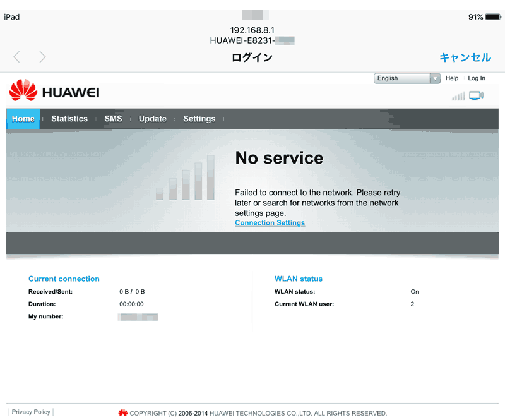Tap the battery icon in status bar
The height and width of the screenshot is (420, 505).
493,17
